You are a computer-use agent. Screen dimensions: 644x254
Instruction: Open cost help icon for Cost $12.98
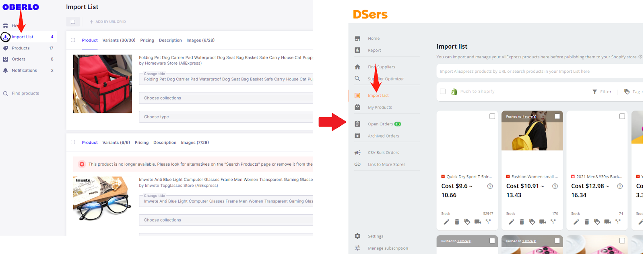tap(620, 186)
